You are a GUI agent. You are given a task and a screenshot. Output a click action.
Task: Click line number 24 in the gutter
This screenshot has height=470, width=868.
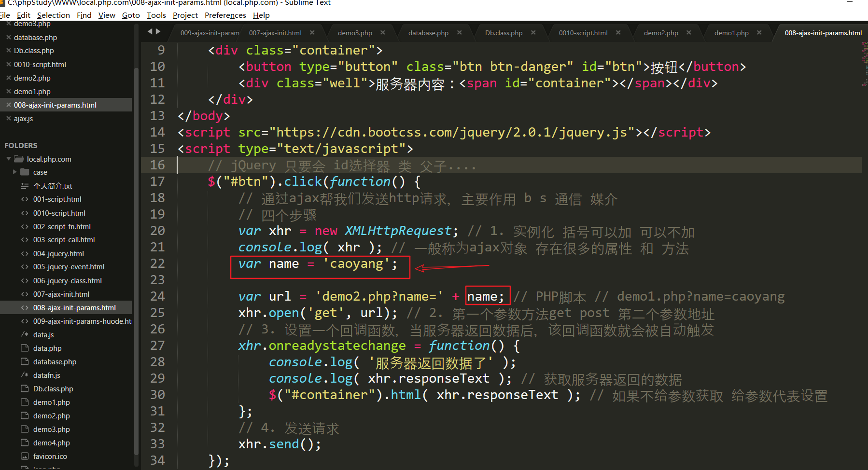pyautogui.click(x=157, y=296)
